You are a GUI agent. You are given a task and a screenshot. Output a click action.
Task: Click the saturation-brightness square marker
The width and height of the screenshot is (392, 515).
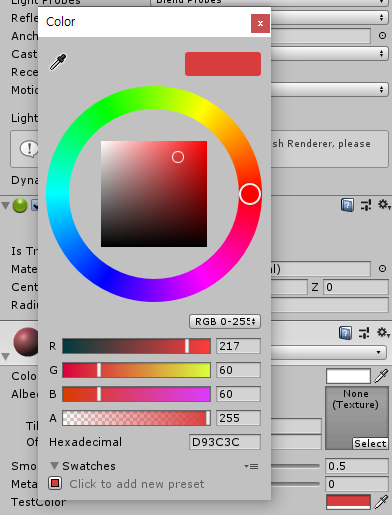178,157
